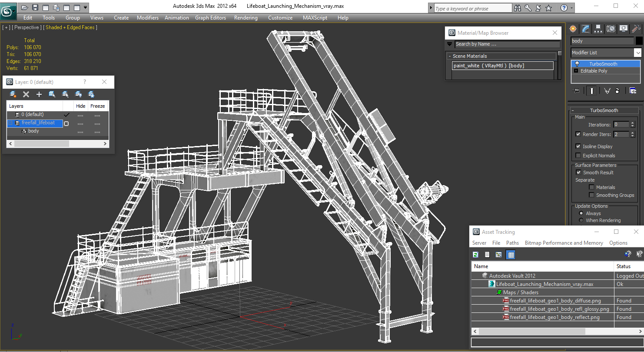644x352 pixels.
Task: Click the Pin Stack icon
Action: [x=577, y=90]
